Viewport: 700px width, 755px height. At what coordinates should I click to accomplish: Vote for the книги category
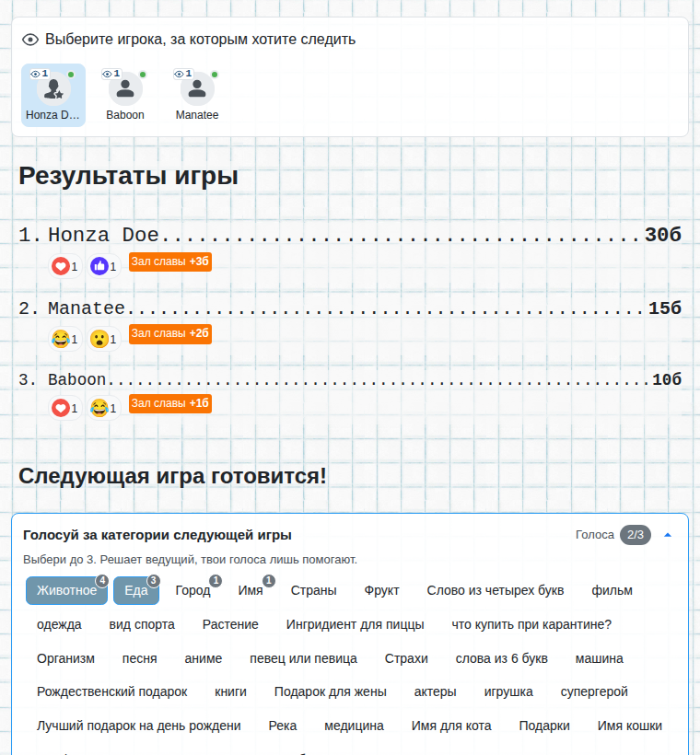pyautogui.click(x=231, y=691)
